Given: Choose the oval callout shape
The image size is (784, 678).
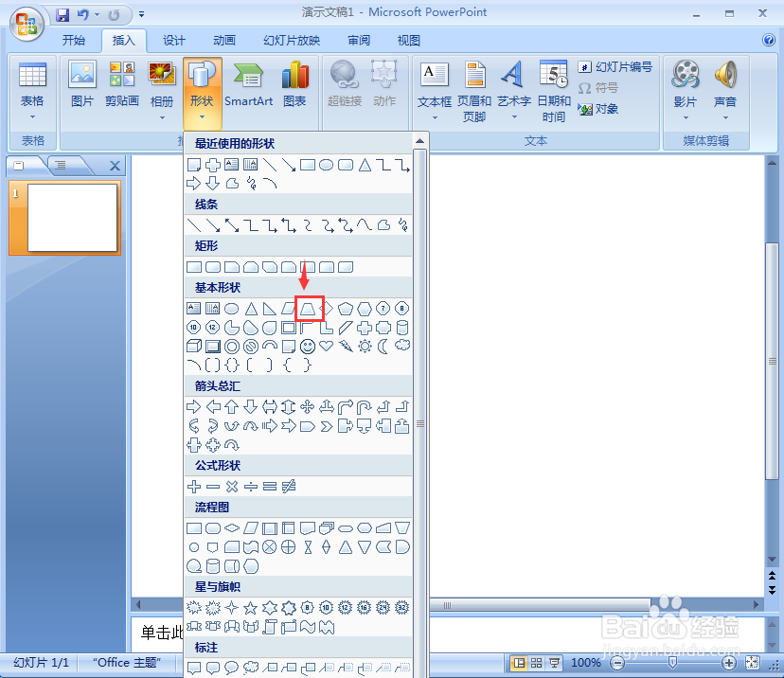Looking at the screenshot, I should pyautogui.click(x=231, y=667).
